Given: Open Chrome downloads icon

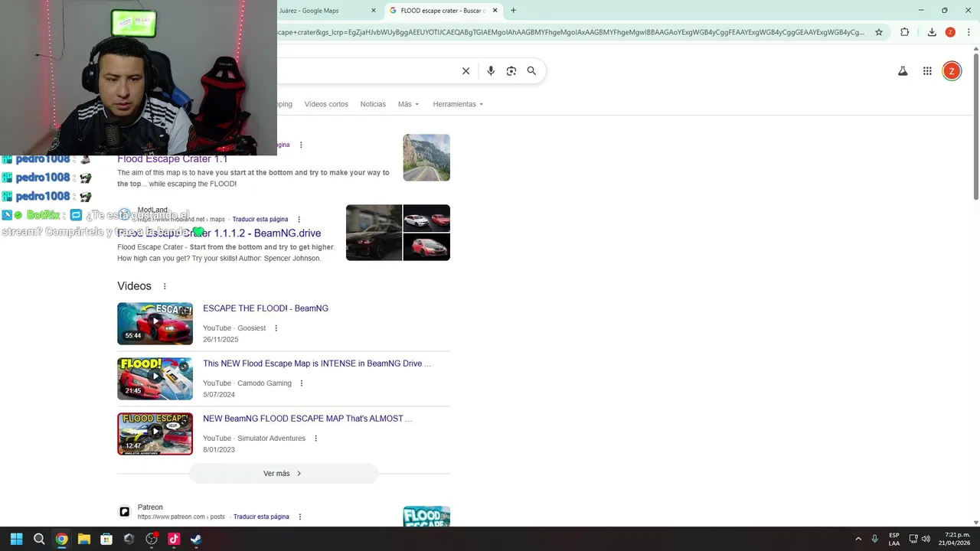Looking at the screenshot, I should click(x=932, y=32).
